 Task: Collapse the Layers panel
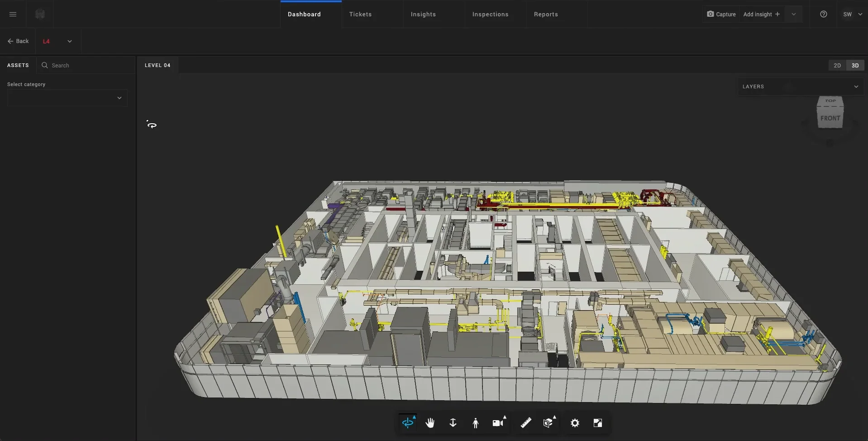tap(856, 86)
